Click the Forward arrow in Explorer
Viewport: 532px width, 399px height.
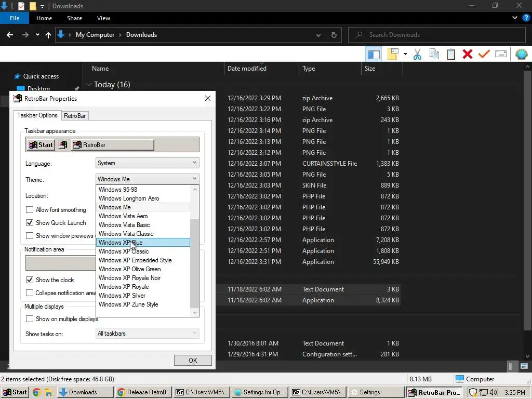[25, 35]
